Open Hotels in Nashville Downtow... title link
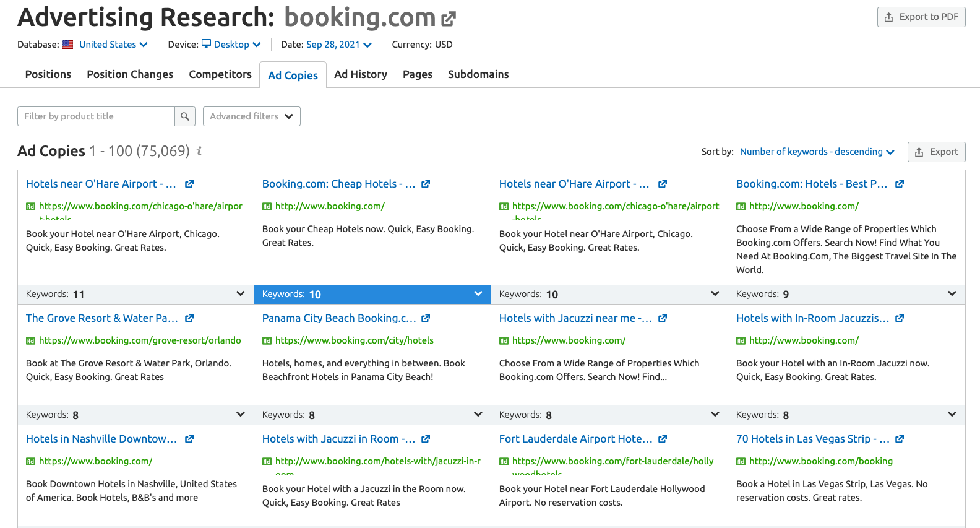The height and width of the screenshot is (528, 980). pyautogui.click(x=101, y=439)
